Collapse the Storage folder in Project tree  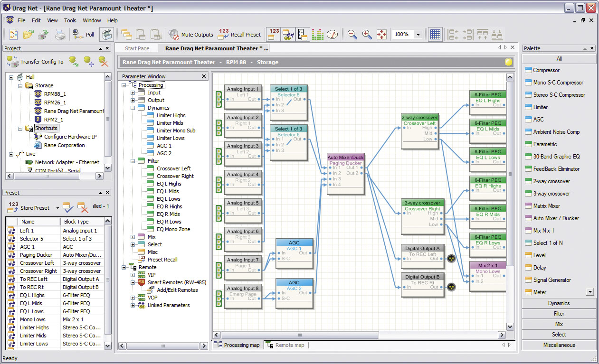pyautogui.click(x=20, y=86)
